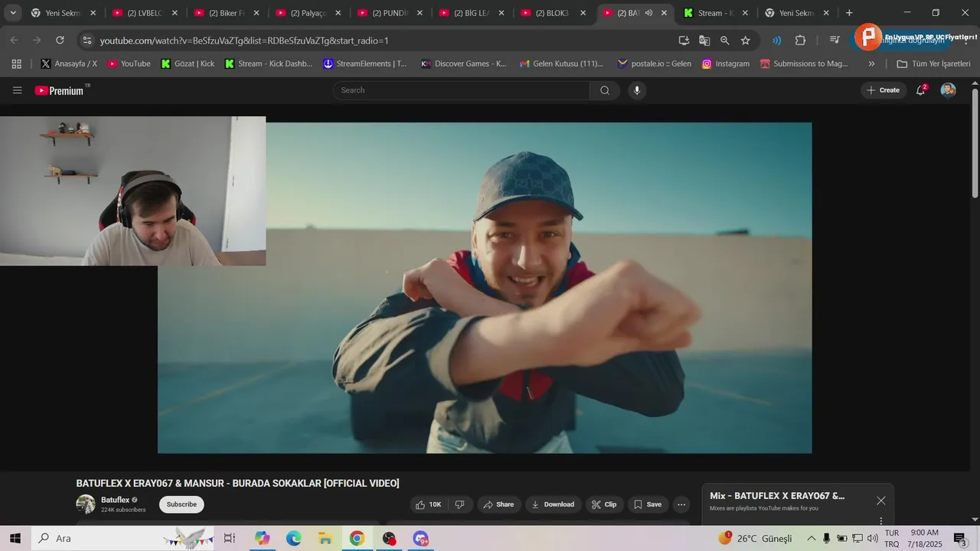Image resolution: width=980 pixels, height=551 pixels.
Task: Save the video to a playlist
Action: [648, 504]
